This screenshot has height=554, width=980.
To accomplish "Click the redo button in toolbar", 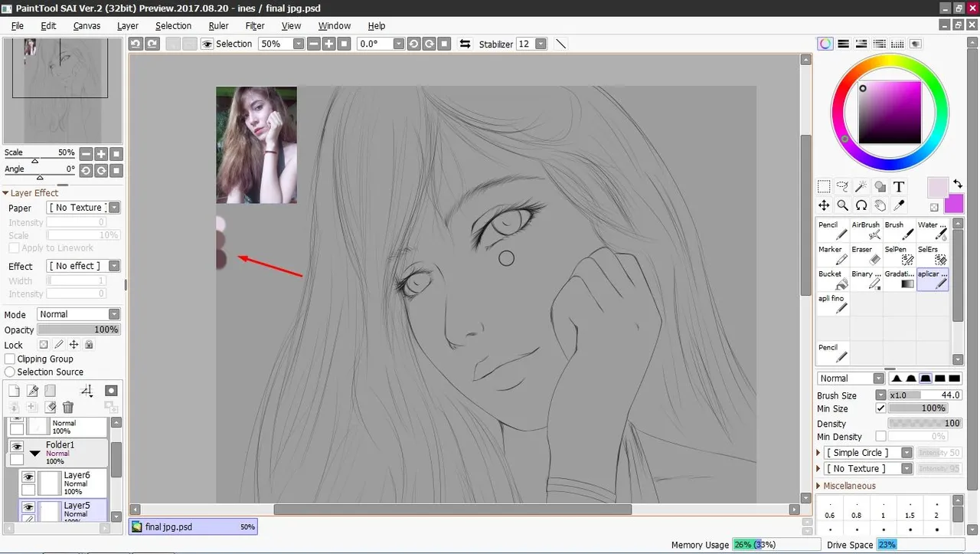I will (152, 44).
